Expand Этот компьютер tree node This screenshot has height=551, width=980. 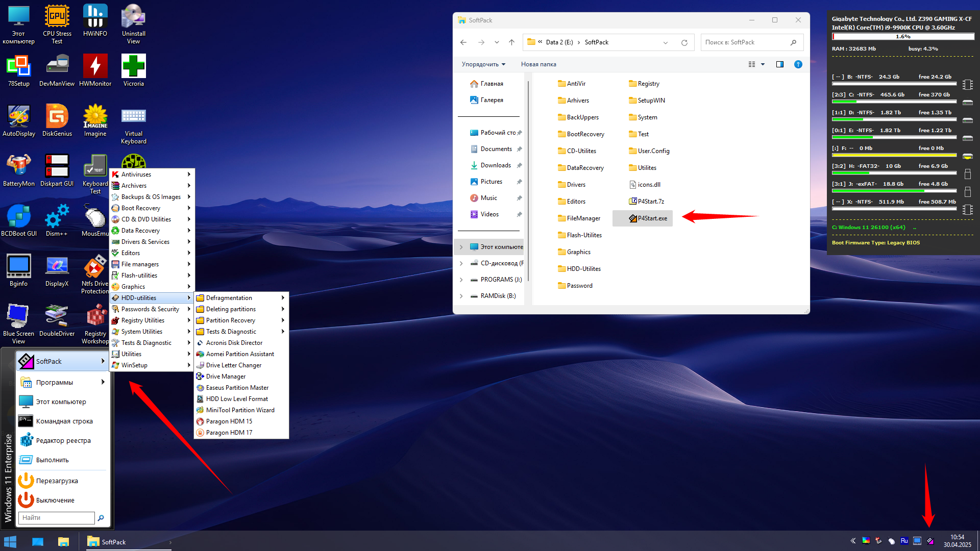click(461, 247)
